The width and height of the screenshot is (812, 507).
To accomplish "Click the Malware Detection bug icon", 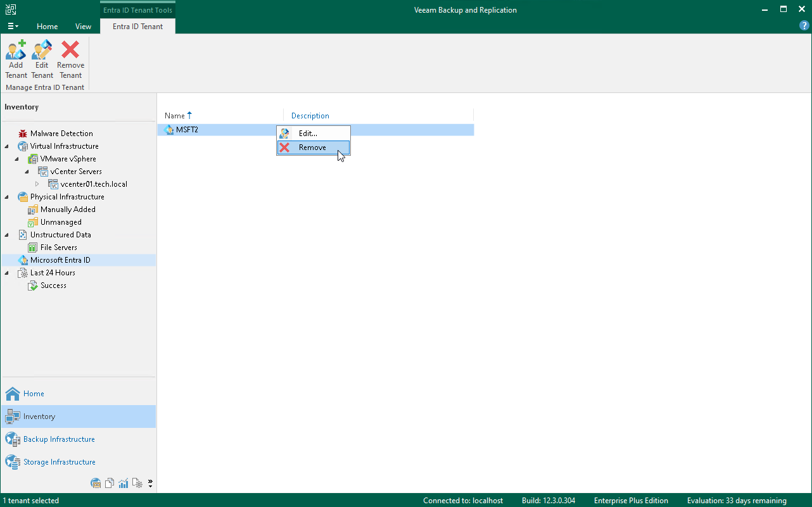I will click(23, 134).
